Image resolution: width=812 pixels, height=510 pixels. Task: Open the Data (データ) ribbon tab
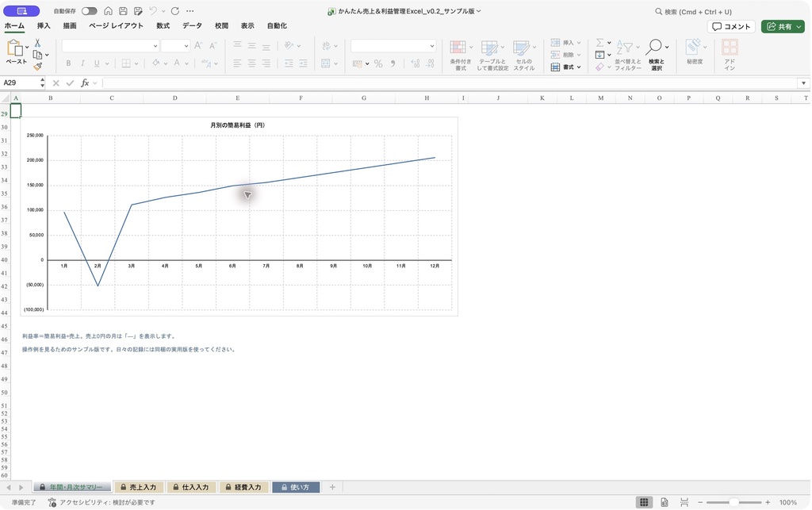192,26
